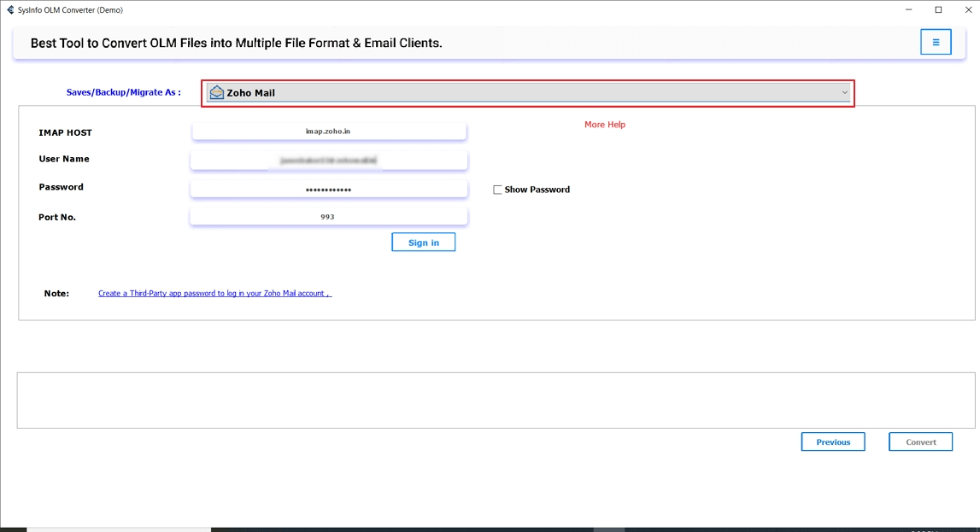The height and width of the screenshot is (532, 980).
Task: Click the empty log panel area
Action: pos(496,400)
